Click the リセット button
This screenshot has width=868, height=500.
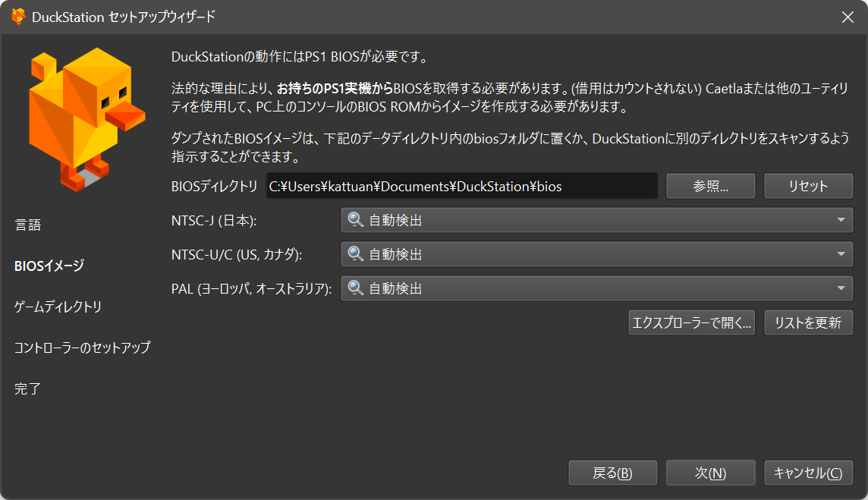(808, 186)
